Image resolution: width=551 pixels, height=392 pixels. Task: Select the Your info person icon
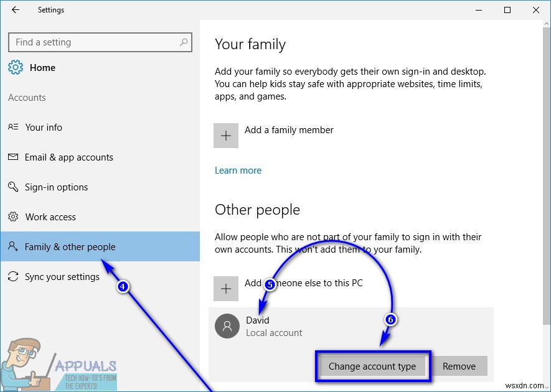click(x=14, y=127)
